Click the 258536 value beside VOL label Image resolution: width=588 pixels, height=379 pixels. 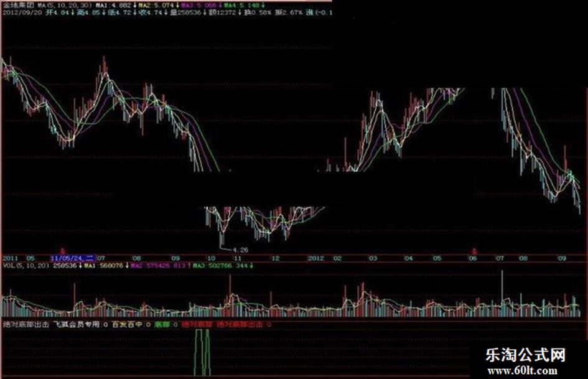65,266
